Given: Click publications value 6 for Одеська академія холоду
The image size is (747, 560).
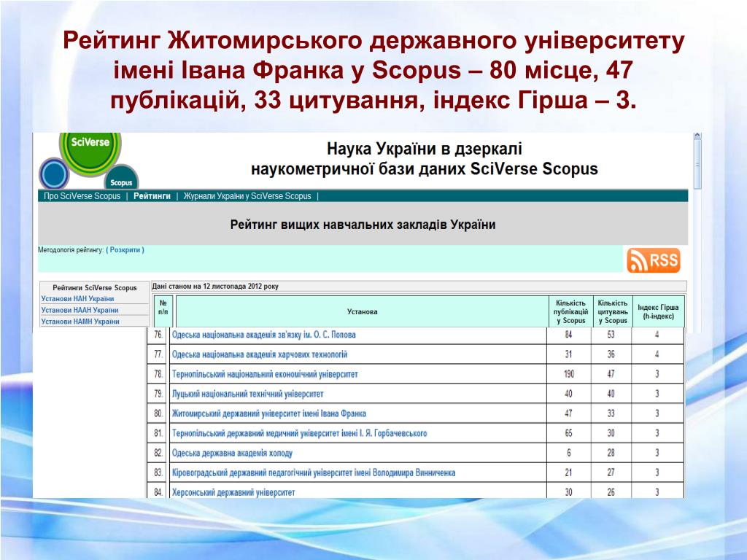Looking at the screenshot, I should point(569,453).
